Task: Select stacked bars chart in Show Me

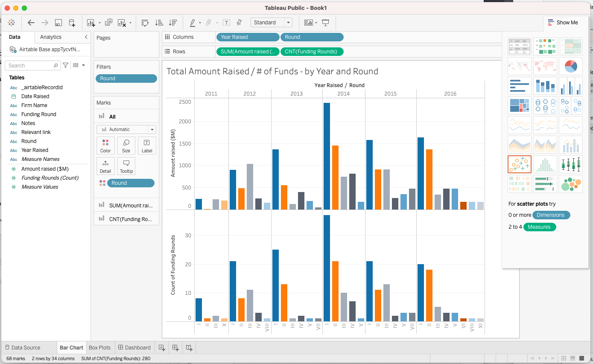Action: coord(545,85)
